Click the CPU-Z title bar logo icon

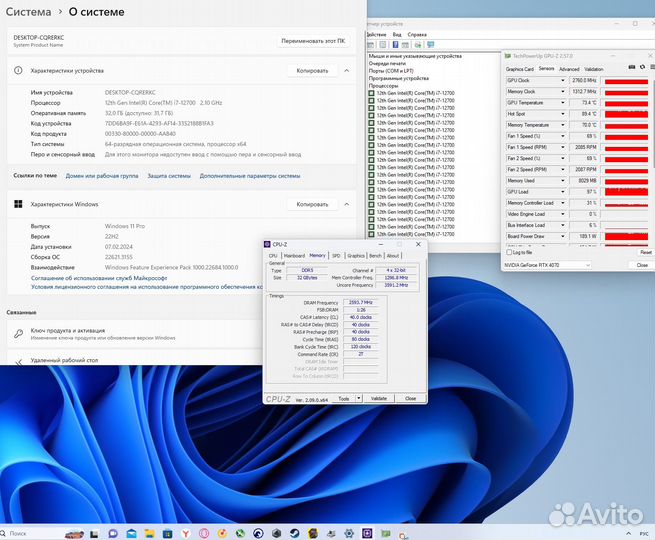pos(267,244)
